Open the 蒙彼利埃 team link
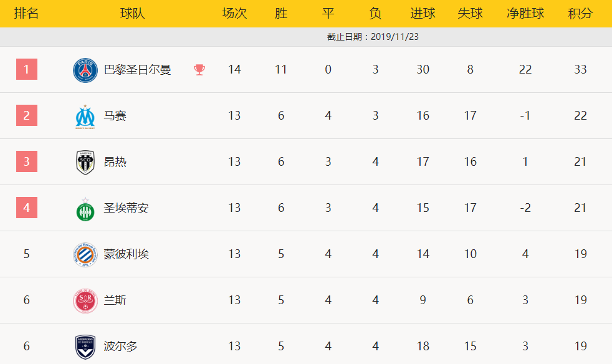612x364 pixels. coord(126,254)
